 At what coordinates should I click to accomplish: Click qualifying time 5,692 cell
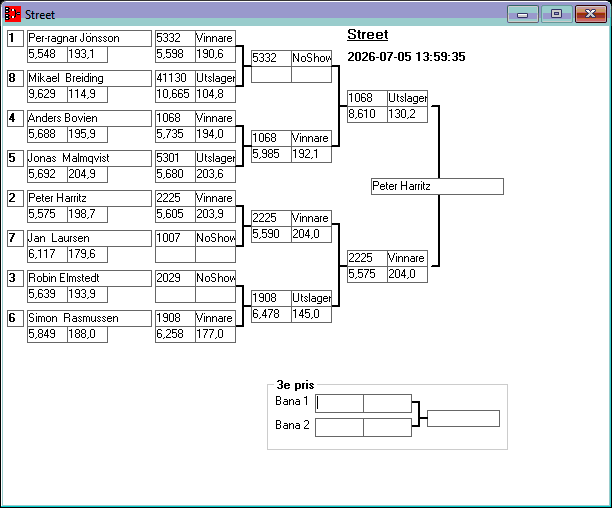[47, 174]
